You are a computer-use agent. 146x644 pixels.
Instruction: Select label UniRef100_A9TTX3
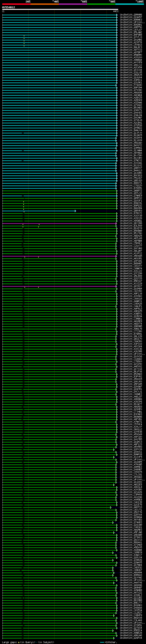(131, 50)
